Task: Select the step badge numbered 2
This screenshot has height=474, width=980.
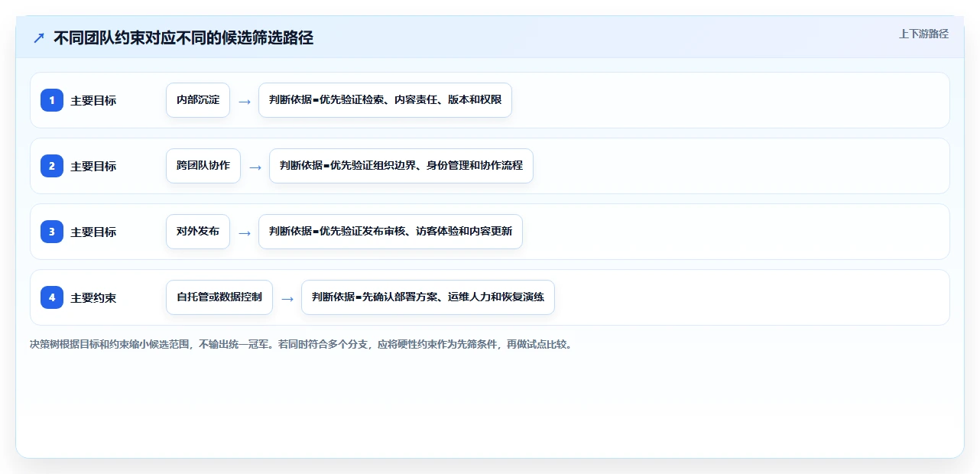Action: tap(52, 166)
